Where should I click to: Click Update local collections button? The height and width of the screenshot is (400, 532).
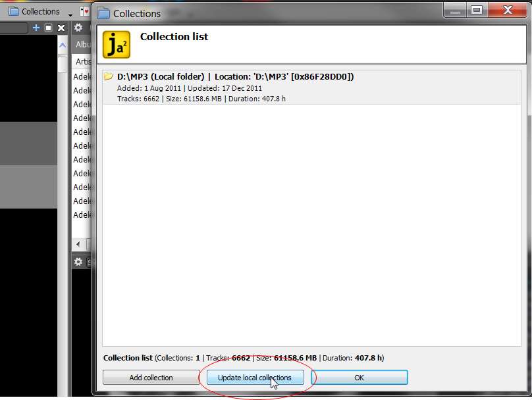(x=255, y=377)
